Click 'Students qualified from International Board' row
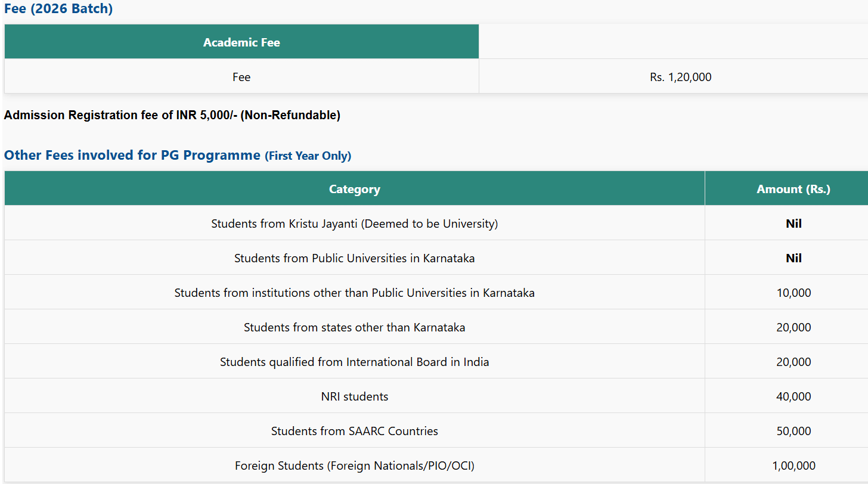 tap(354, 362)
